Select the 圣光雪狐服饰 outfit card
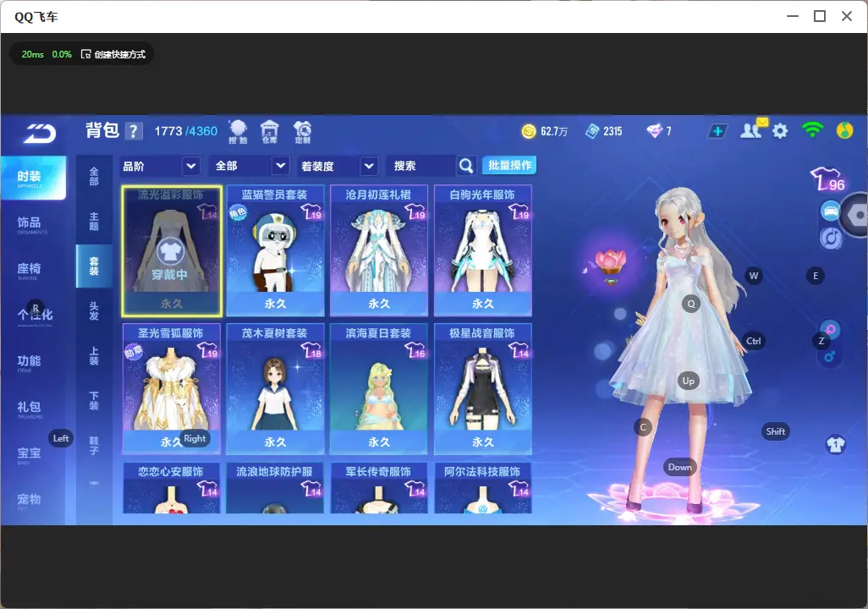 (x=172, y=389)
